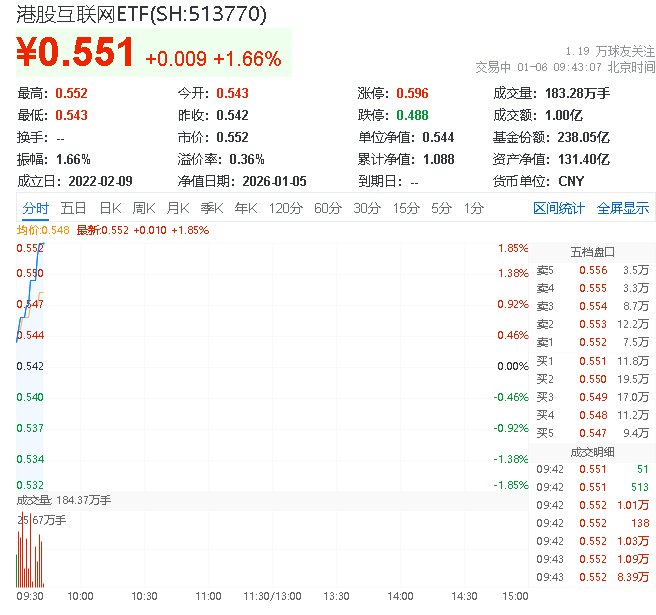This screenshot has width=656, height=615.
Task: Choose the 5分 interval tab
Action: tap(441, 208)
